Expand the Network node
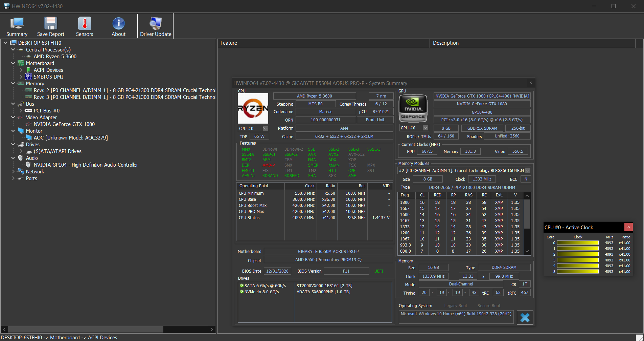 [13, 172]
